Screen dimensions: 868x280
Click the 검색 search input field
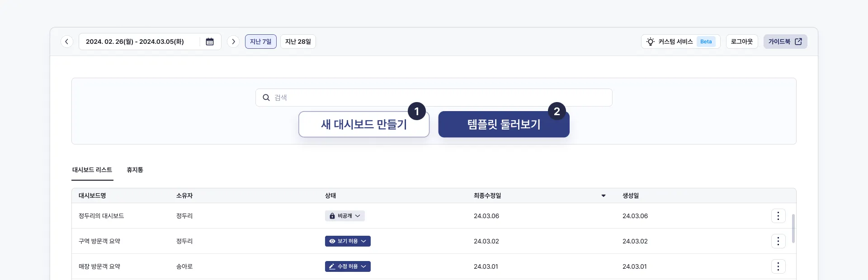(434, 98)
